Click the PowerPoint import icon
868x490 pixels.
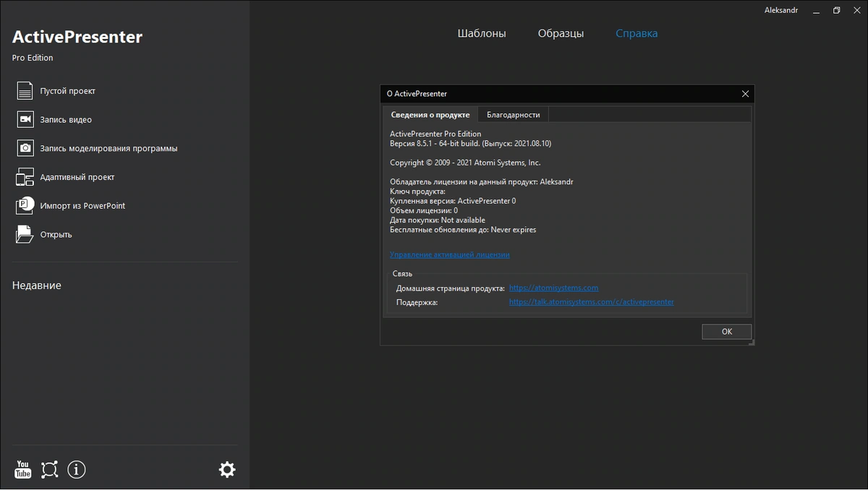coord(25,205)
